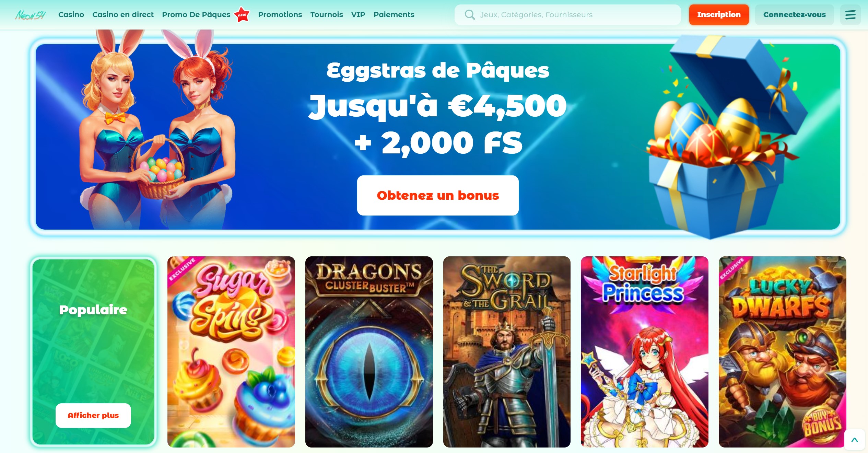Select the VIP menu link
This screenshot has width=868, height=453.
coord(358,15)
